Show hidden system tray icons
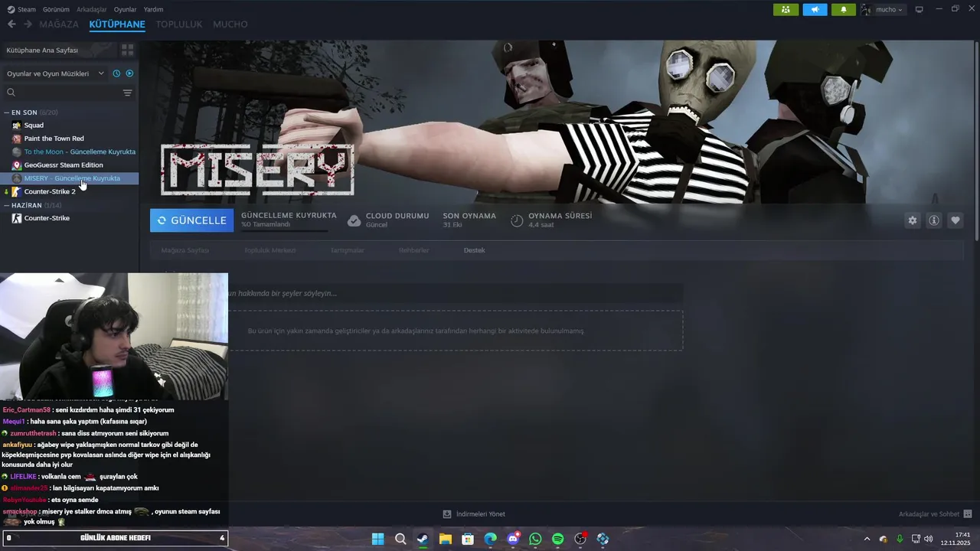 tap(867, 539)
